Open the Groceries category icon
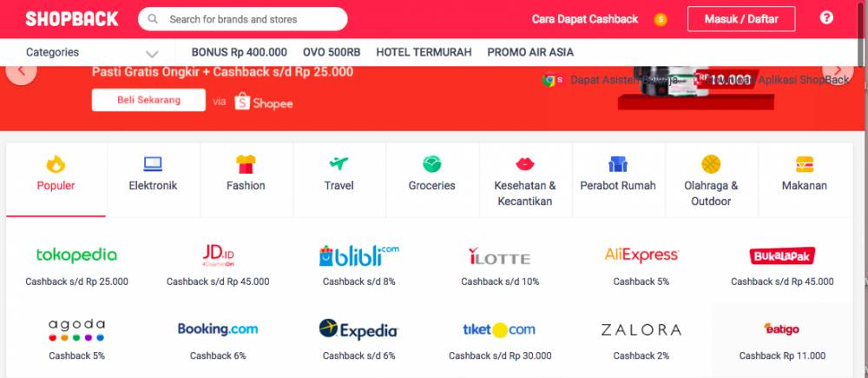Screen dimensions: 868x378 (x=431, y=163)
